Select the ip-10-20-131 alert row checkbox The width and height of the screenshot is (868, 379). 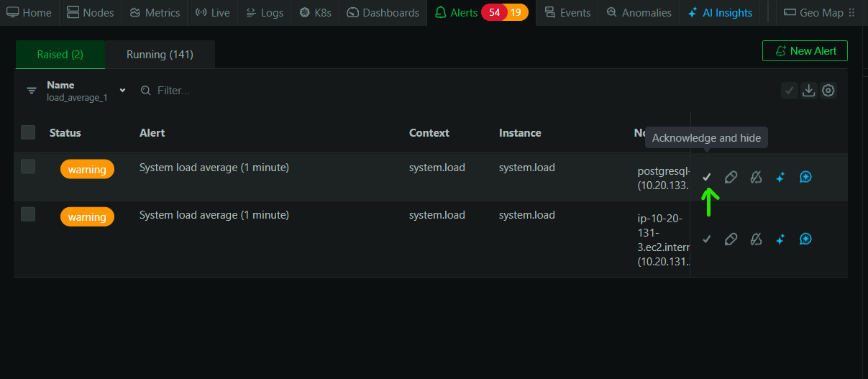(28, 214)
